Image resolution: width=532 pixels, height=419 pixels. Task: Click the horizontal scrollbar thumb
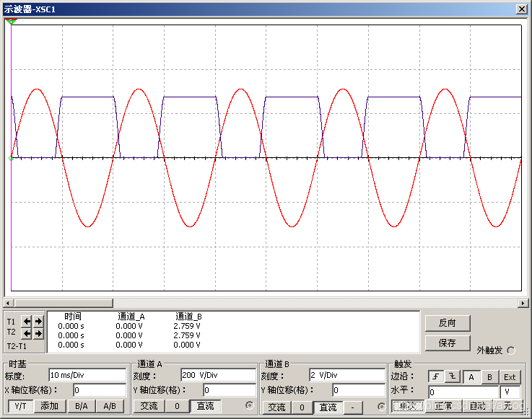click(64, 303)
